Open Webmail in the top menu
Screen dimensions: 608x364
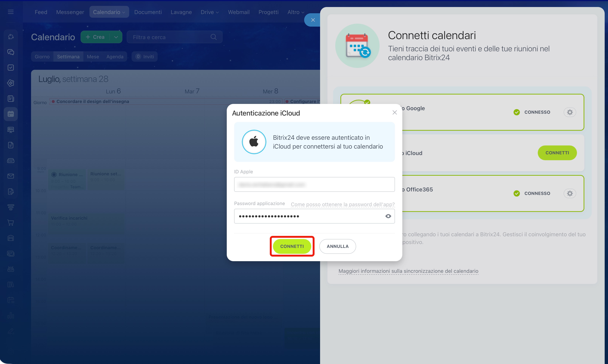click(x=239, y=12)
